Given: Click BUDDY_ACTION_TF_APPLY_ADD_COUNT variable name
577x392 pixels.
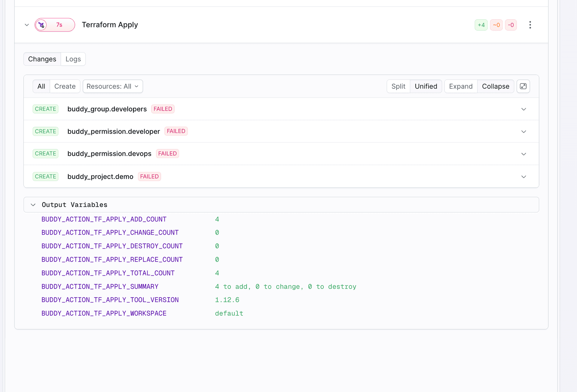Looking at the screenshot, I should [x=104, y=220].
